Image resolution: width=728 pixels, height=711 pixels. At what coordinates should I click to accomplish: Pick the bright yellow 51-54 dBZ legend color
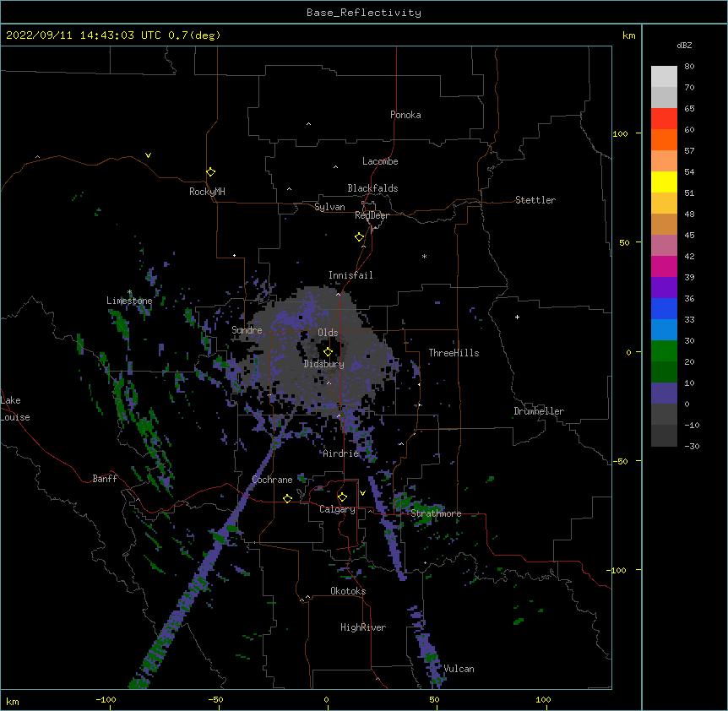pos(664,182)
